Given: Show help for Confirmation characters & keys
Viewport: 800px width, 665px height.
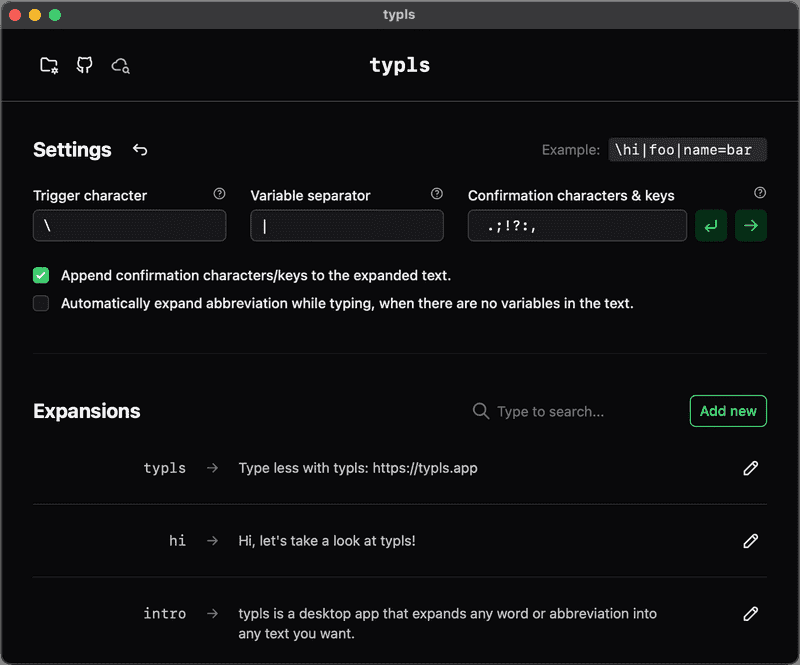Looking at the screenshot, I should [x=760, y=193].
